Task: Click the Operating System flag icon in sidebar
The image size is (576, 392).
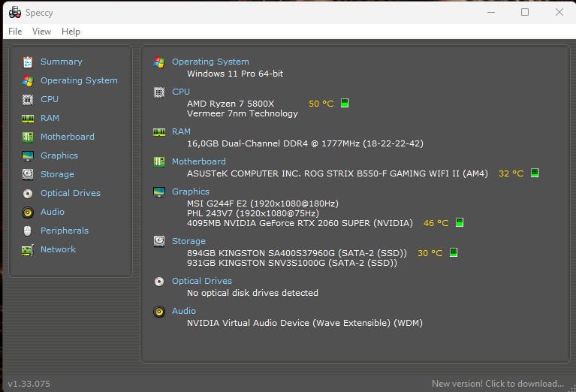Action: 28,81
